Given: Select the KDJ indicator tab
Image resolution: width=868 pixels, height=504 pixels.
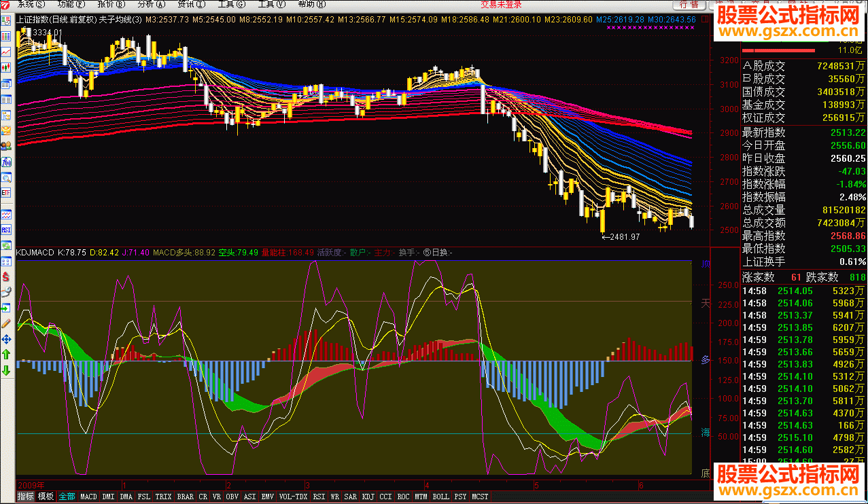Looking at the screenshot, I should [368, 497].
